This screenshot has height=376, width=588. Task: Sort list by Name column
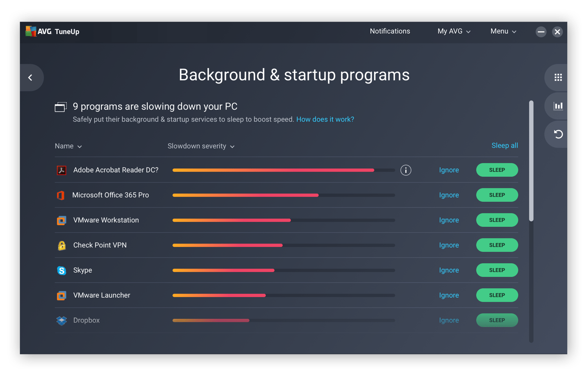(68, 146)
